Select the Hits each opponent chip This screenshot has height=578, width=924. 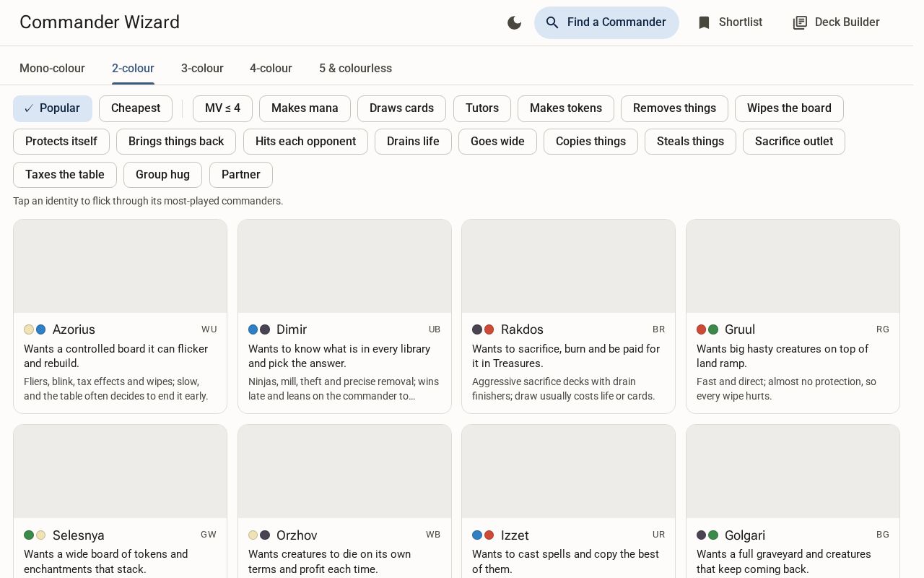pyautogui.click(x=305, y=142)
